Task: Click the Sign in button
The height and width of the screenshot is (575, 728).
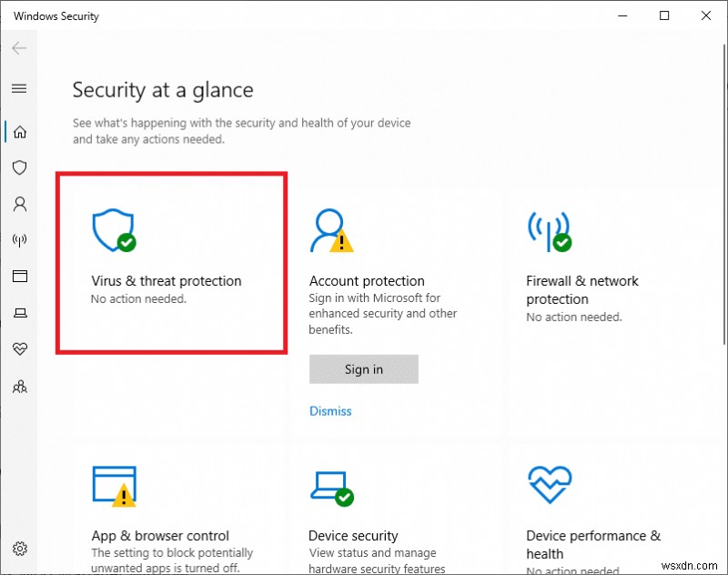Action: [364, 369]
